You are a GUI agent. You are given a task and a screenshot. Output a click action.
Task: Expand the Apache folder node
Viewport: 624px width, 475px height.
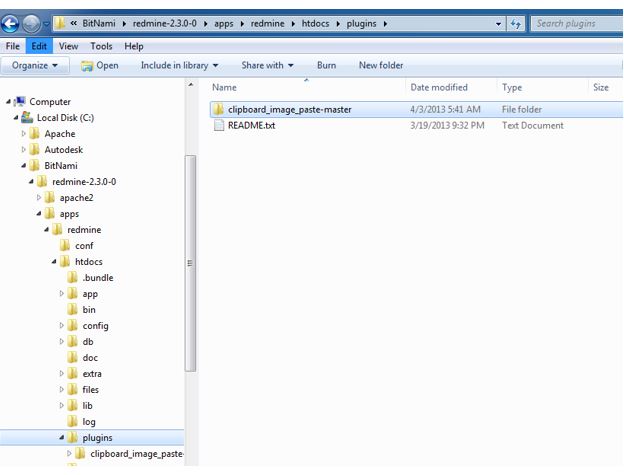[x=23, y=134]
